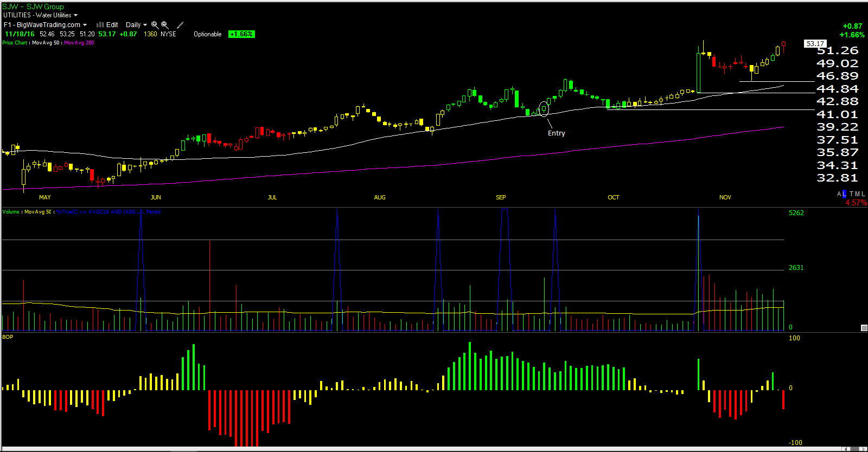Click the 11/18/16 date readout
868x452 pixels.
coord(20,34)
